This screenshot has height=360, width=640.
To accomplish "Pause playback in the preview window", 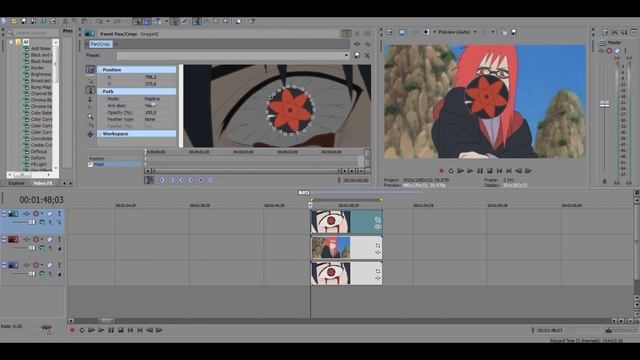I will [480, 171].
